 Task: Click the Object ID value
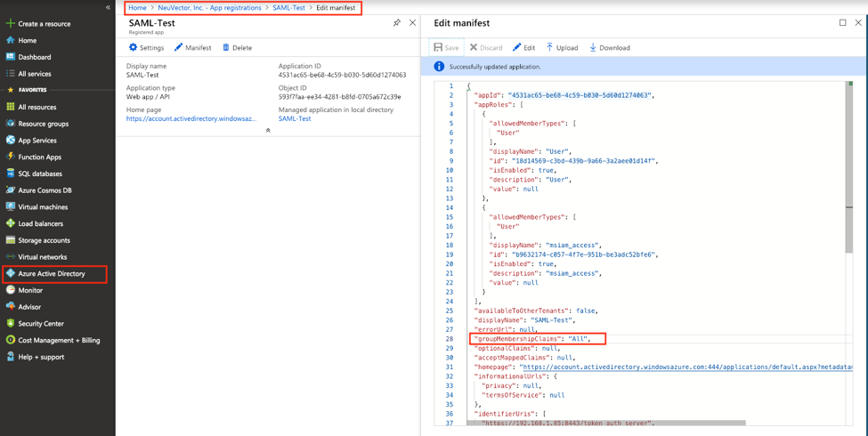(339, 97)
